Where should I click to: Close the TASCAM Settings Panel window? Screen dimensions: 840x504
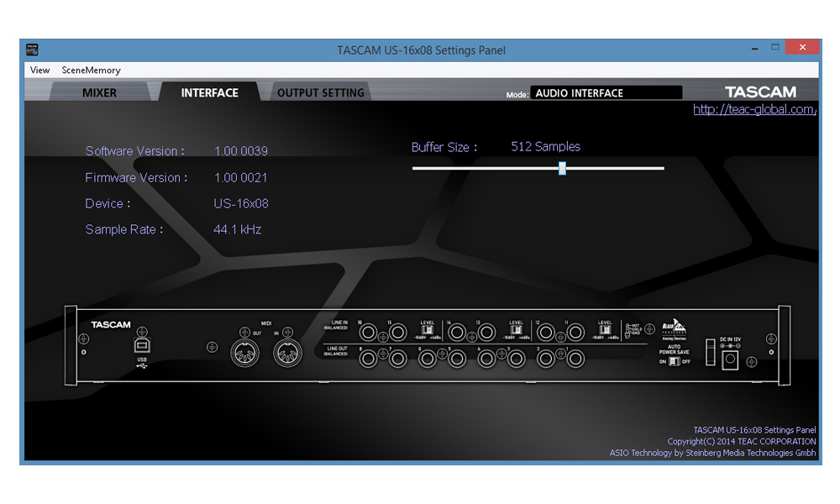pyautogui.click(x=802, y=47)
